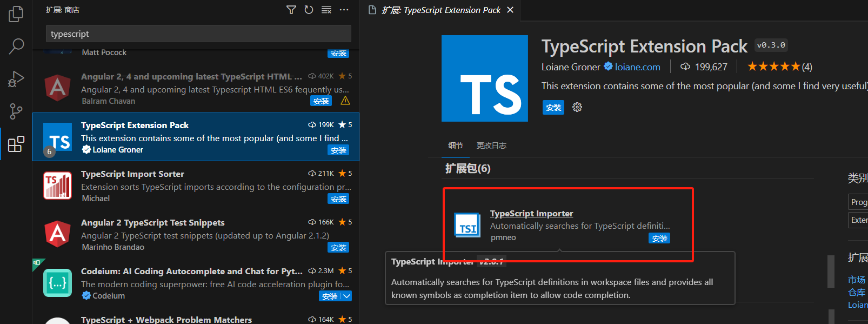Click the large TS logo in detail page

485,78
